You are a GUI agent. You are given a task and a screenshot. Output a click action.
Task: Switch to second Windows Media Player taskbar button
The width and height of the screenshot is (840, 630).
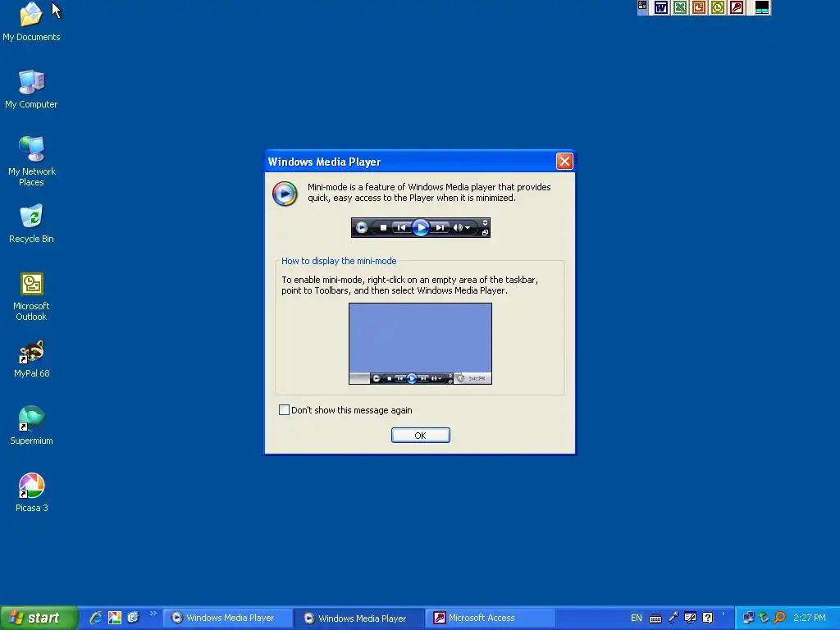[x=359, y=618]
